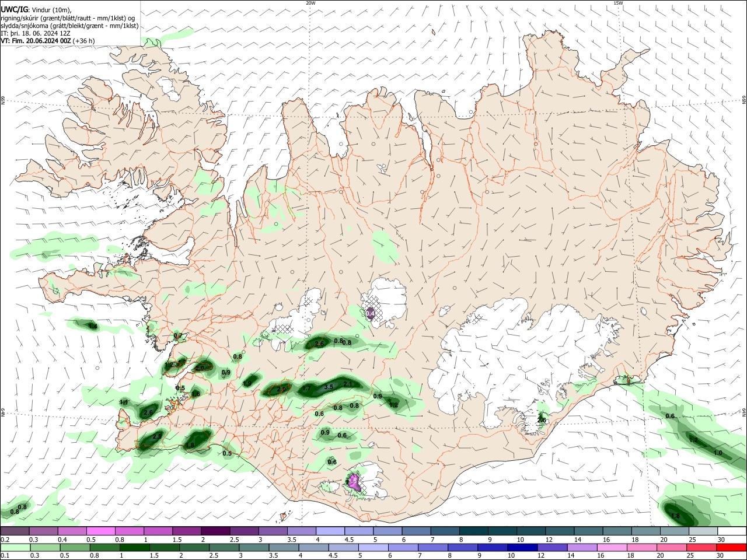Viewport: 747px width, 560px height.
Task: Click the 'UWC/IG: Vindur (10m)' title text
Action: [x=36, y=10]
